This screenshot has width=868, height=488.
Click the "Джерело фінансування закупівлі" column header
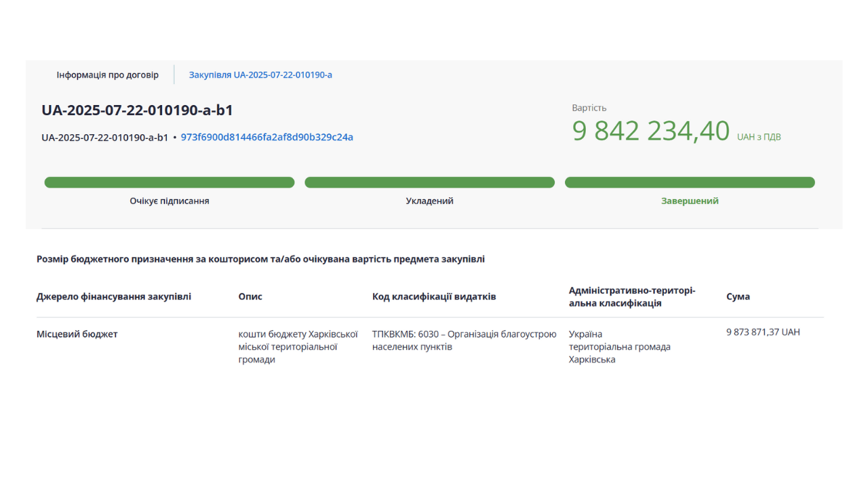click(x=114, y=297)
